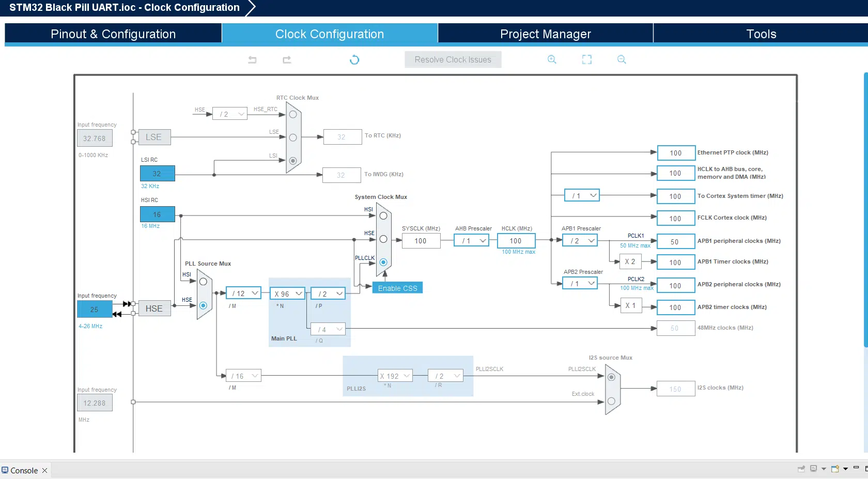Viewport: 868px width, 479px height.
Task: Open the PLL /Q divider /4 dropdown
Action: [x=328, y=329]
